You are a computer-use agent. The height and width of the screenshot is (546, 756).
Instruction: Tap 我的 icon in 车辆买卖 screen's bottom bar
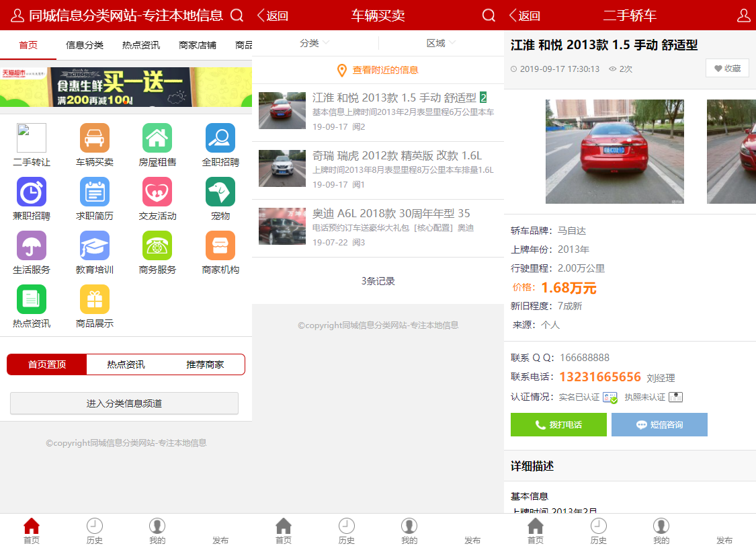(x=409, y=525)
